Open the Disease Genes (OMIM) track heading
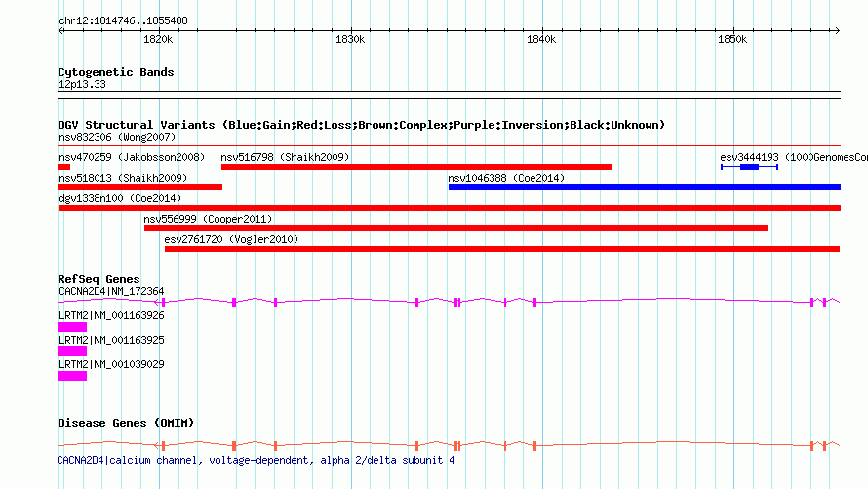Screen dimensions: 868x489 coord(126,423)
